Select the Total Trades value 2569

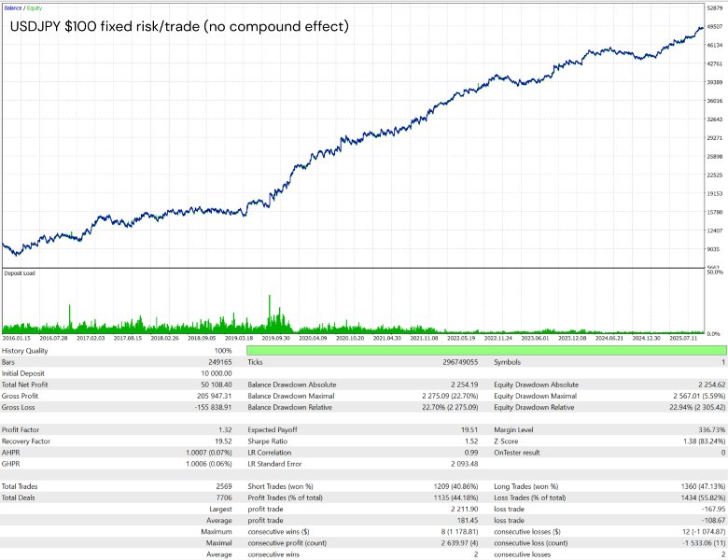[224, 486]
